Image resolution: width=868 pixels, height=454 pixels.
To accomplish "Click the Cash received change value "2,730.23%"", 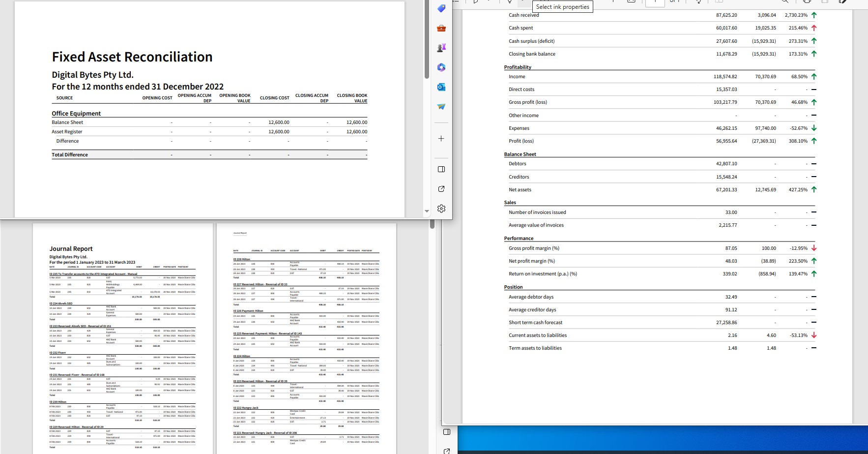I will 796,15.
